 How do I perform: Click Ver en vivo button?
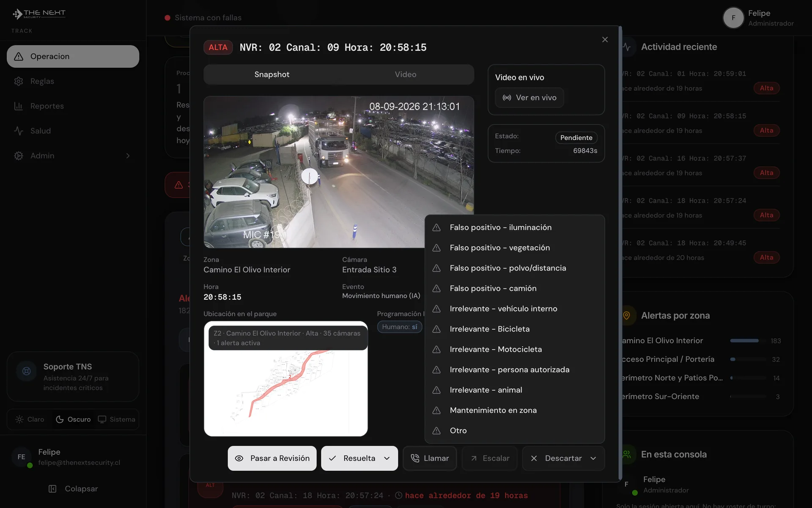[x=529, y=98]
